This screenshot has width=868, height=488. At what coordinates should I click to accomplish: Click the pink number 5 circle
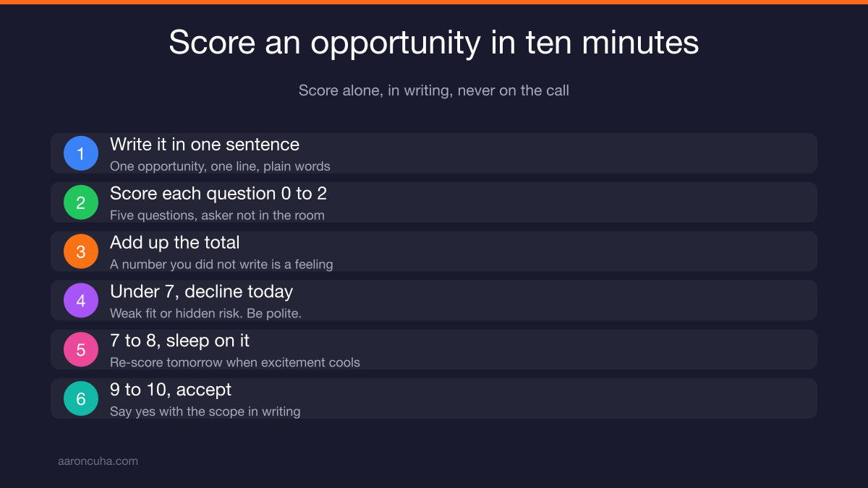(x=81, y=350)
